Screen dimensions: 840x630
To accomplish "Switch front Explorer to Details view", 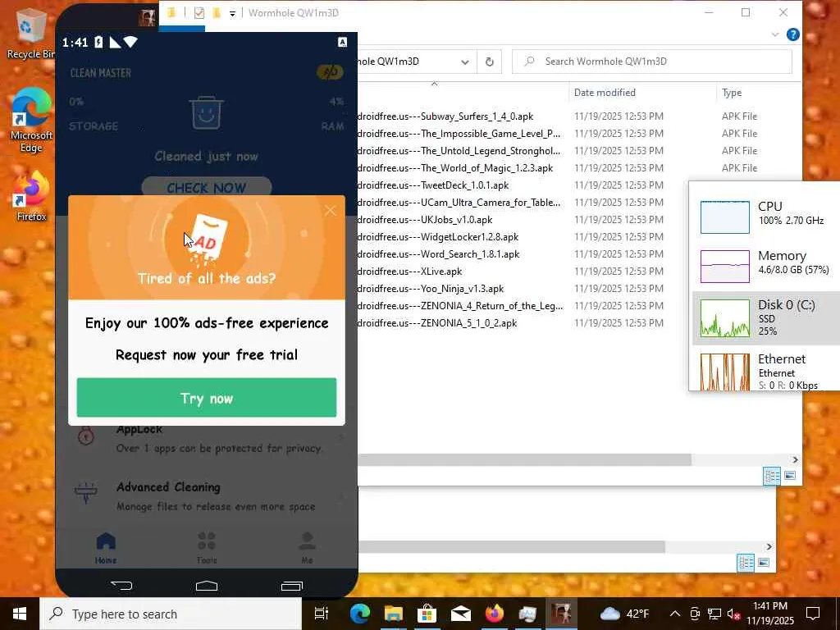I will coord(772,476).
